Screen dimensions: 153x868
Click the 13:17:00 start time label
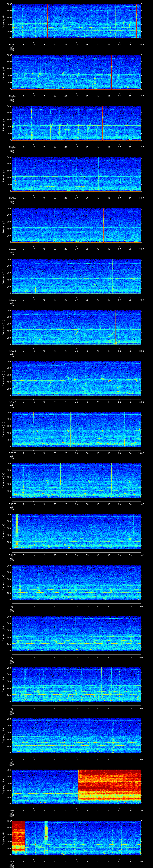point(12,861)
